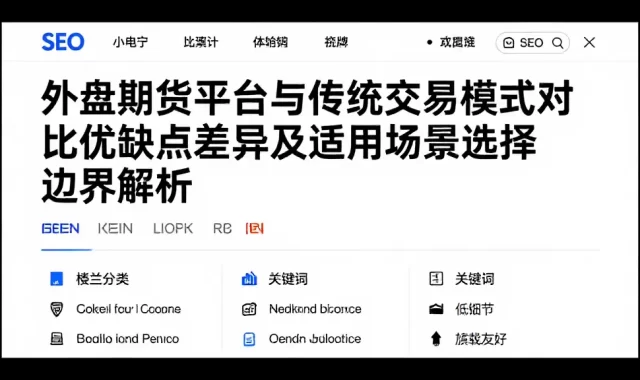Click the SEO search input field
640x380 pixels.
(x=533, y=43)
